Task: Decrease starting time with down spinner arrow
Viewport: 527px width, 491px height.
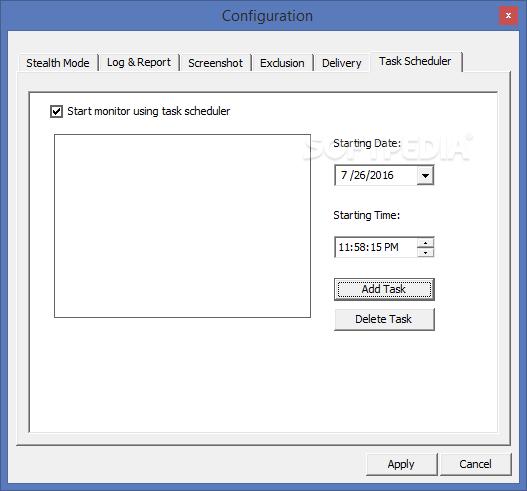Action: [425, 252]
